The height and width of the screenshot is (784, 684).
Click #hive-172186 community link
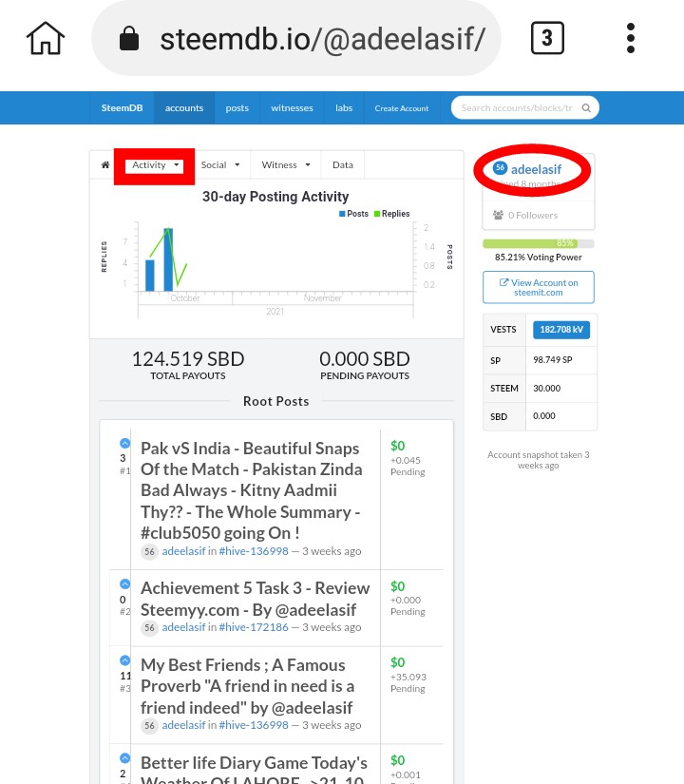[x=254, y=627]
